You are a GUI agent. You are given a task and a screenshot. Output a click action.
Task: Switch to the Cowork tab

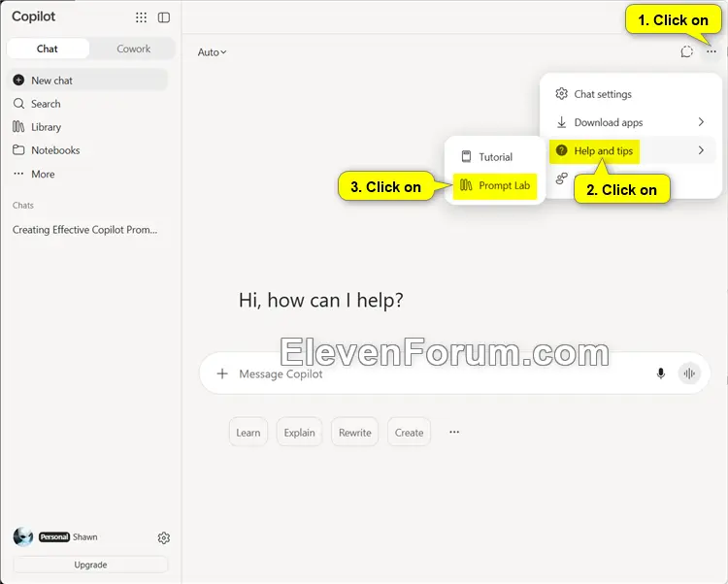(x=133, y=49)
